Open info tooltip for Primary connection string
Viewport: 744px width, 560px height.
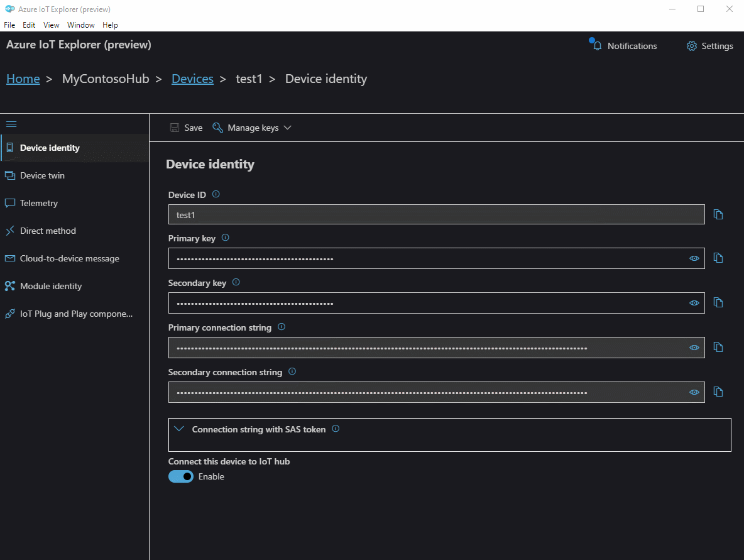click(282, 327)
